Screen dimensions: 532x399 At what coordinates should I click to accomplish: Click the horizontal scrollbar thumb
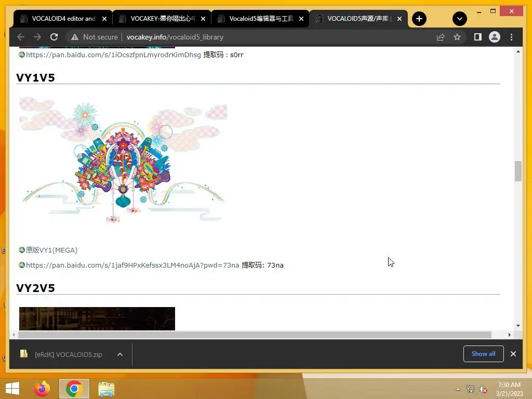click(255, 335)
